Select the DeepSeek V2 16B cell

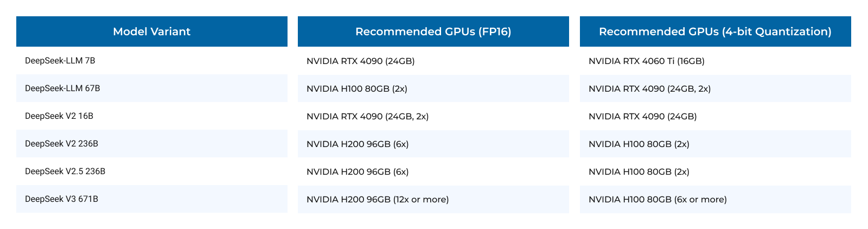(x=59, y=116)
